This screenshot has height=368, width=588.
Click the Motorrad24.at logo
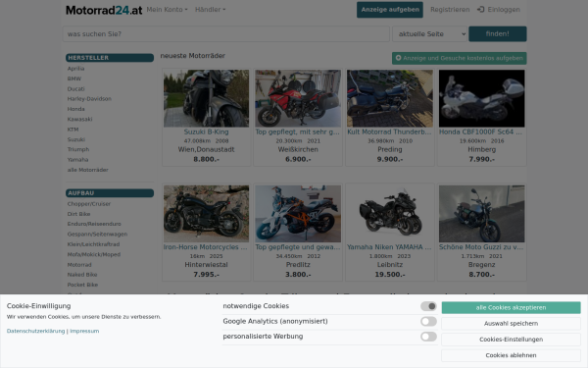[x=104, y=10]
